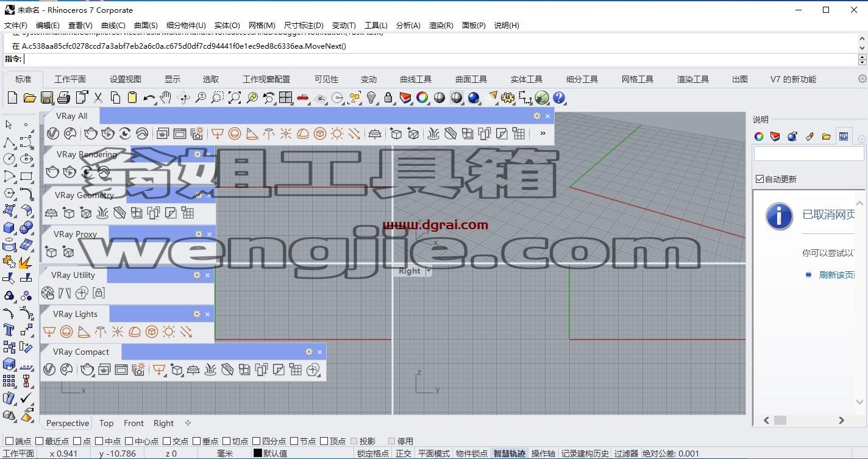Open VRay Compact toolbar gear options

pos(309,352)
